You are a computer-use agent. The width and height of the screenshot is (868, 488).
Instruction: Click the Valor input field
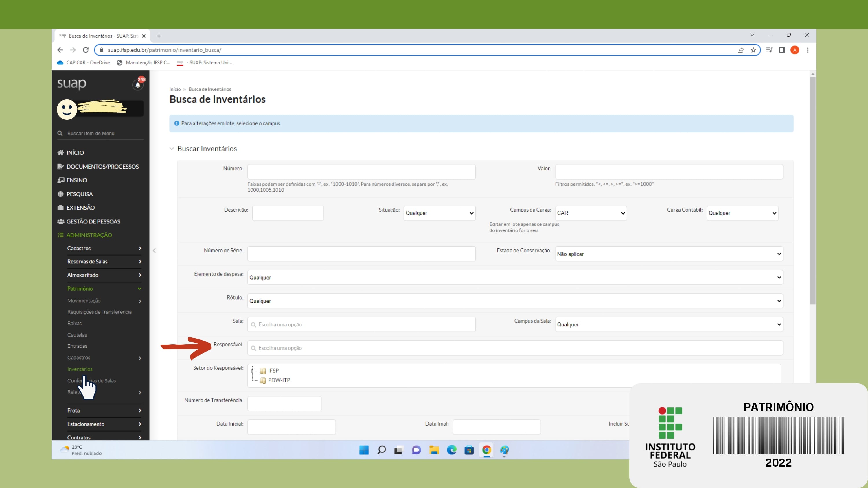click(669, 172)
